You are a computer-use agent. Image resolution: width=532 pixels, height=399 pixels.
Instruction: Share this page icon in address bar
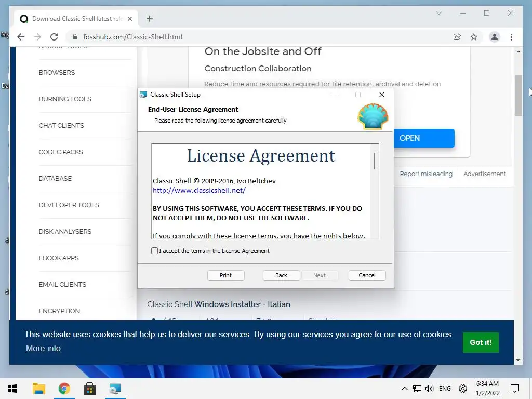coord(457,37)
